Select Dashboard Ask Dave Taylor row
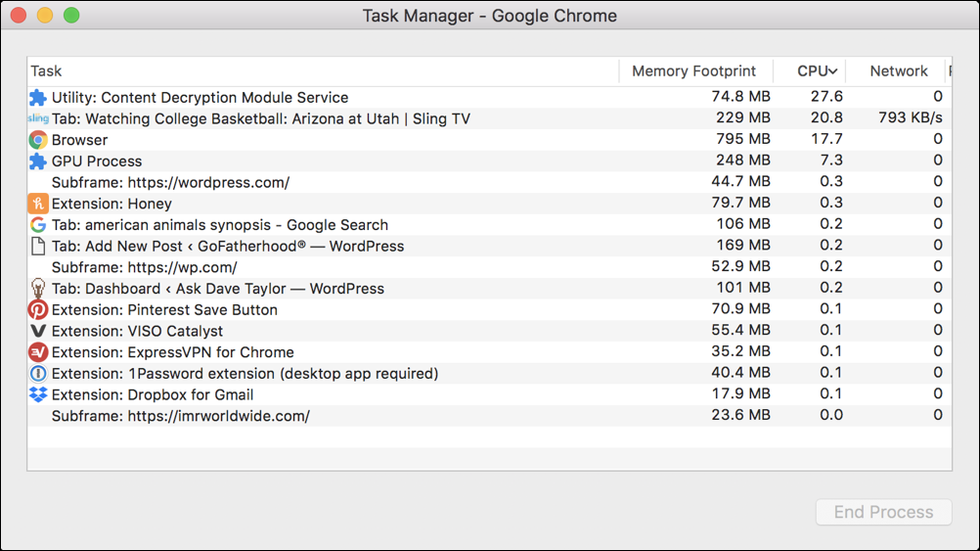 coord(489,289)
